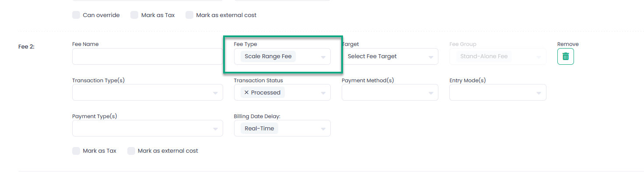The width and height of the screenshot is (644, 182).
Task: Click the Processed status chip
Action: click(266, 93)
